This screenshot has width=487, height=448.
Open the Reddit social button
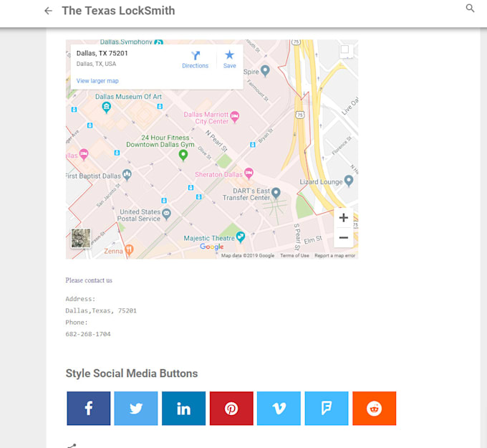[375, 408]
